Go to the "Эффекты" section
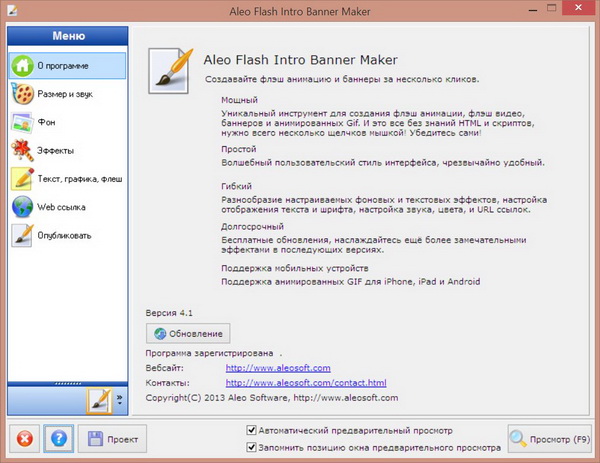 (67, 150)
